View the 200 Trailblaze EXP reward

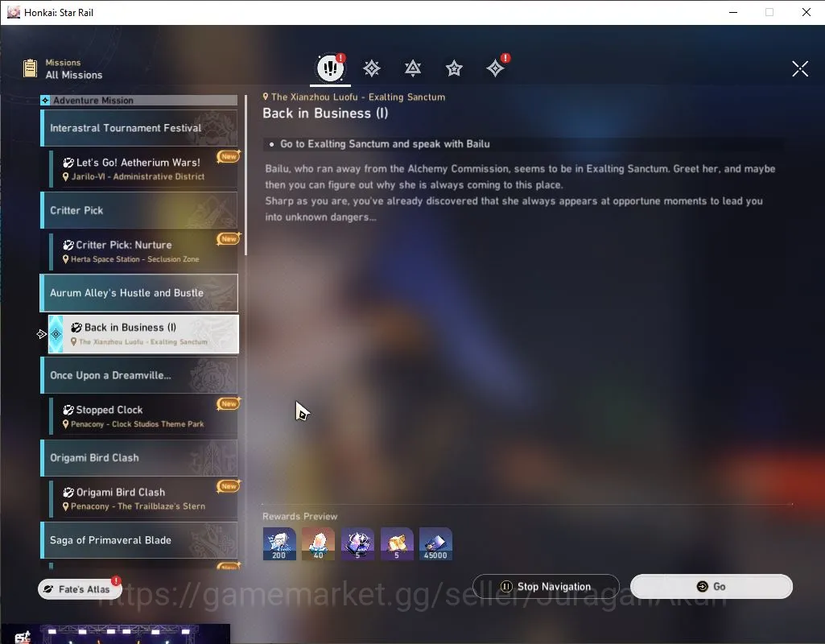coord(279,544)
